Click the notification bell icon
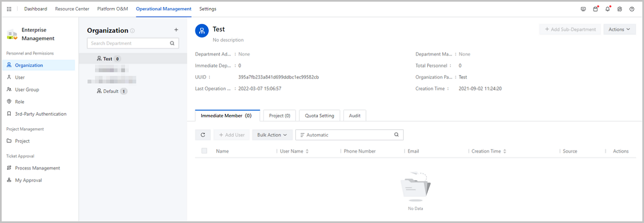The height and width of the screenshot is (223, 644). [608, 9]
